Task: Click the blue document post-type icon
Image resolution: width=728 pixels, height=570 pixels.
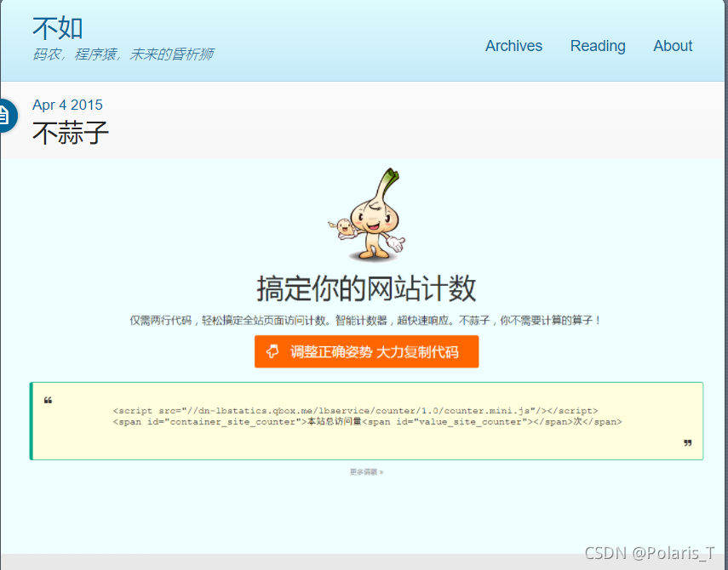Action: [x=6, y=116]
